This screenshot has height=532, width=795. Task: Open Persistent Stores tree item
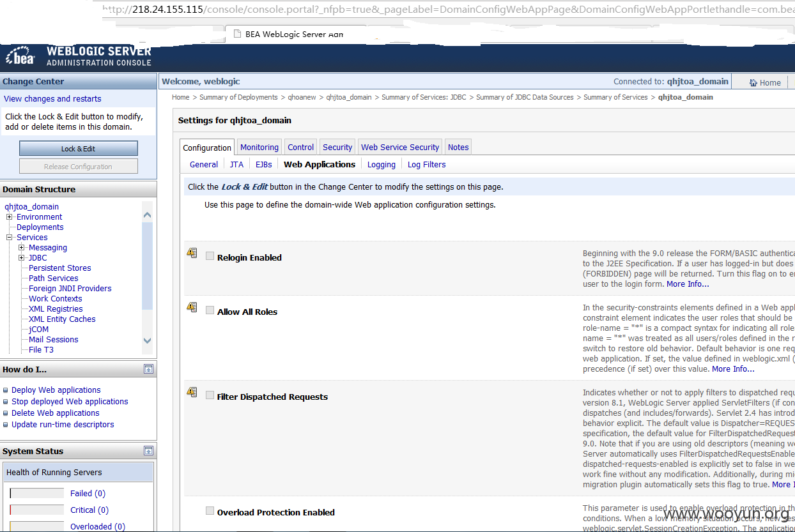(x=60, y=268)
